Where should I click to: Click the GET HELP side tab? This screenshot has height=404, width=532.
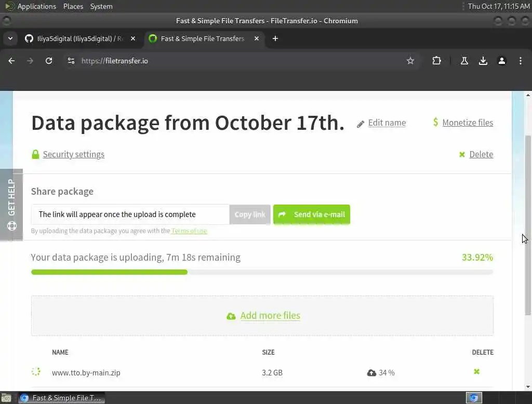point(11,205)
